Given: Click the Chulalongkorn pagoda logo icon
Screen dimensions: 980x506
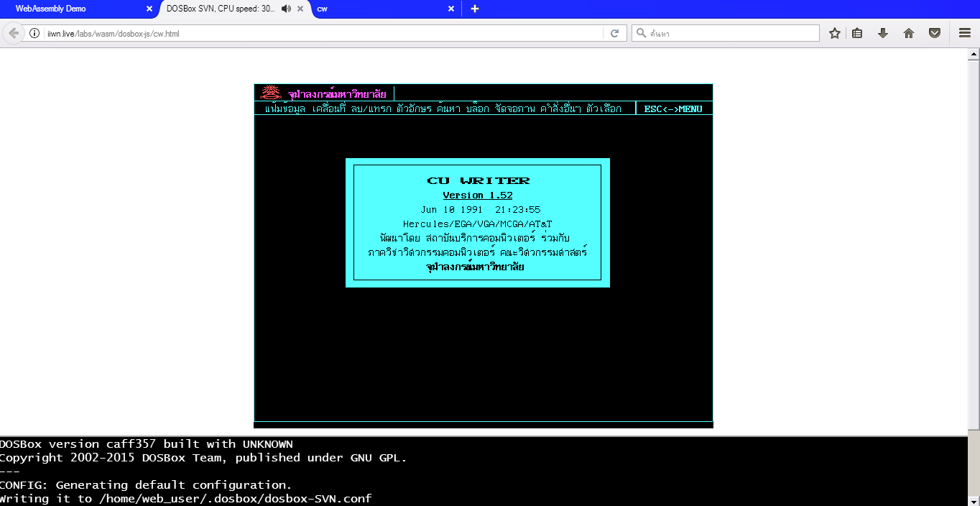Looking at the screenshot, I should coord(271,93).
